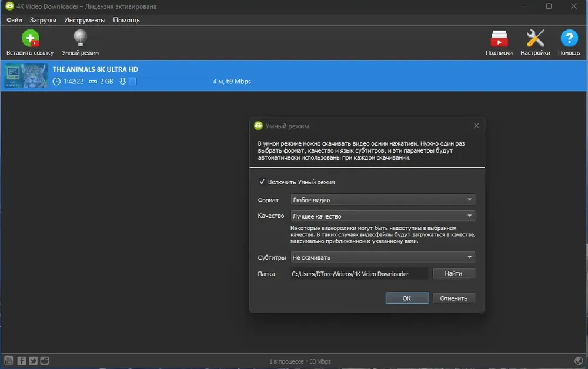
Task: Confirm the dialog with the OK button
Action: click(x=407, y=298)
